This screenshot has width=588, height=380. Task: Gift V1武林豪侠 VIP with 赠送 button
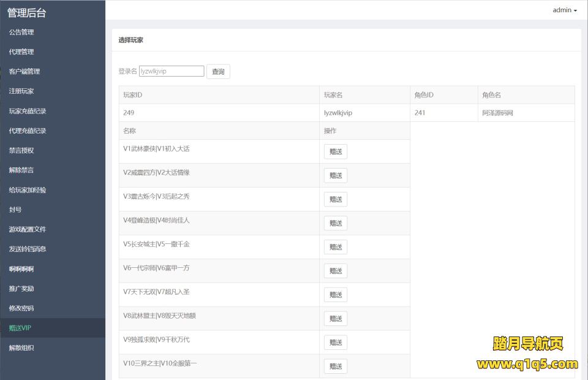(336, 151)
